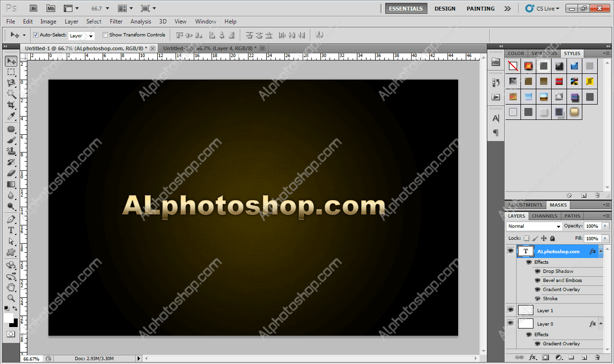Select the Rectangular Marquee tool

click(x=11, y=72)
